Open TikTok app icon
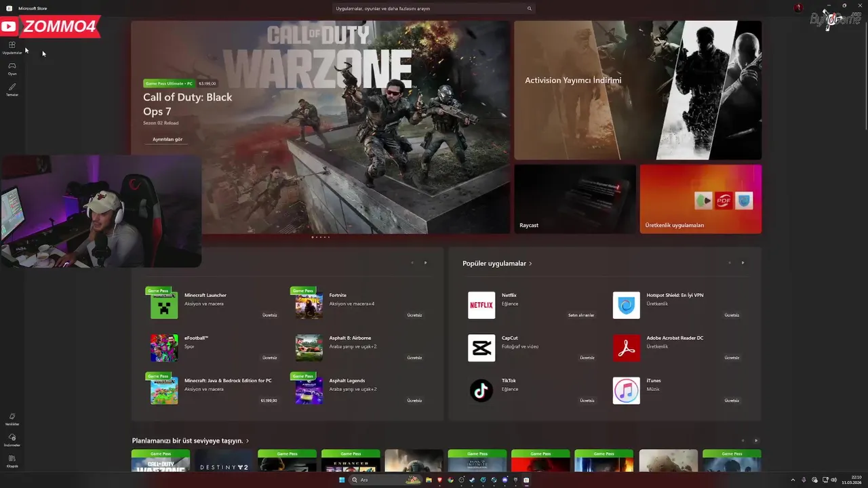Viewport: 868px width, 488px height. tap(481, 390)
